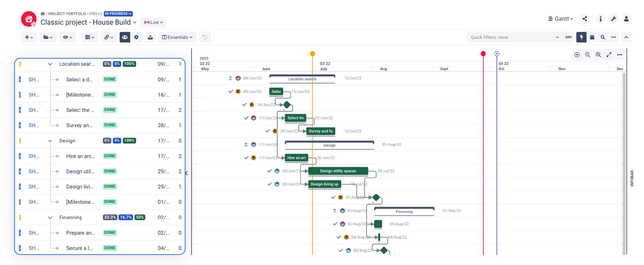
Task: Click the export upload icon
Action: tap(150, 37)
